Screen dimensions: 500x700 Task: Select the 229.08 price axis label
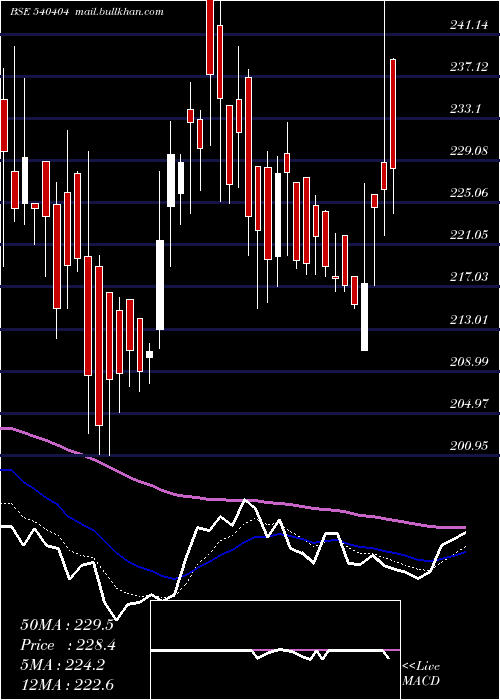(469, 151)
